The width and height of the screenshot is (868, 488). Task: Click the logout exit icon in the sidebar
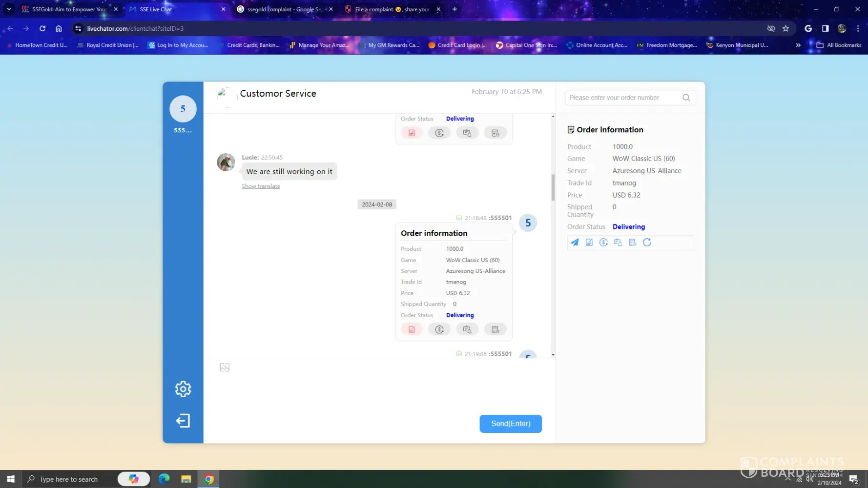183,421
